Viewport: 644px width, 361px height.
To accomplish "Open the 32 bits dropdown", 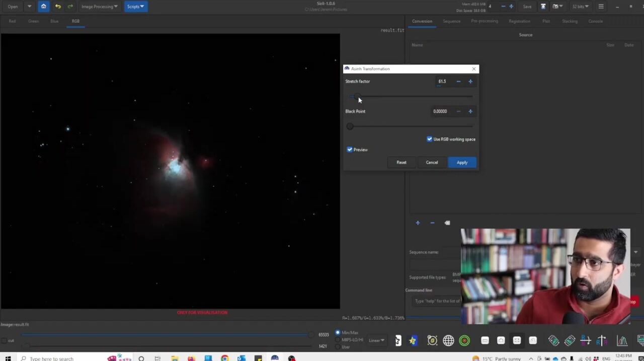I will 580,7.
